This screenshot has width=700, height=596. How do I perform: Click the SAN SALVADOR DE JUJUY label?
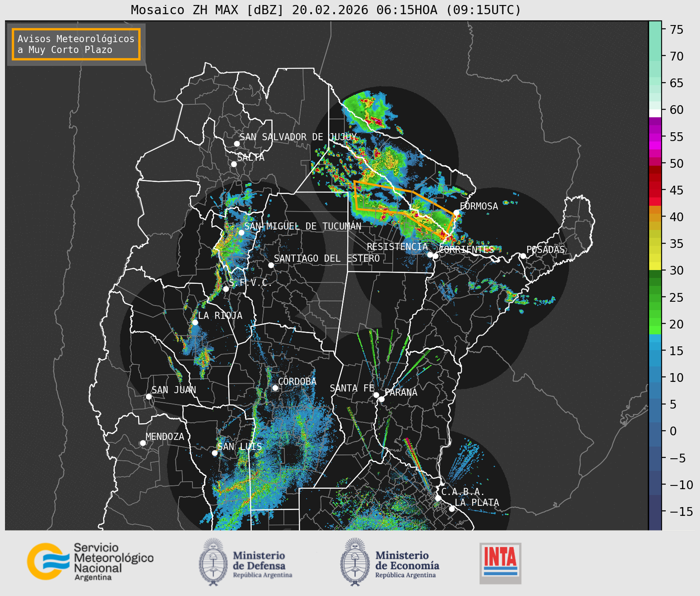tap(298, 137)
